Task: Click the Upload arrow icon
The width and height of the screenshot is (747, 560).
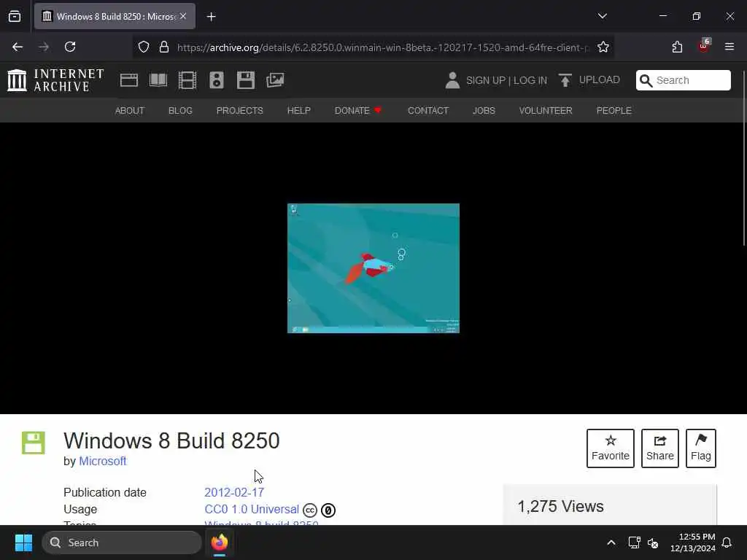Action: (x=565, y=80)
